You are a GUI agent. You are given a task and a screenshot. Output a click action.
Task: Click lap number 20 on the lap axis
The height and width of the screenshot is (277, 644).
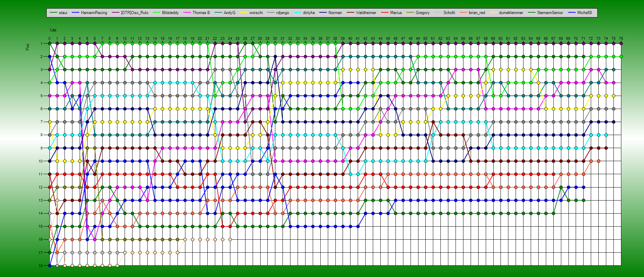click(200, 39)
